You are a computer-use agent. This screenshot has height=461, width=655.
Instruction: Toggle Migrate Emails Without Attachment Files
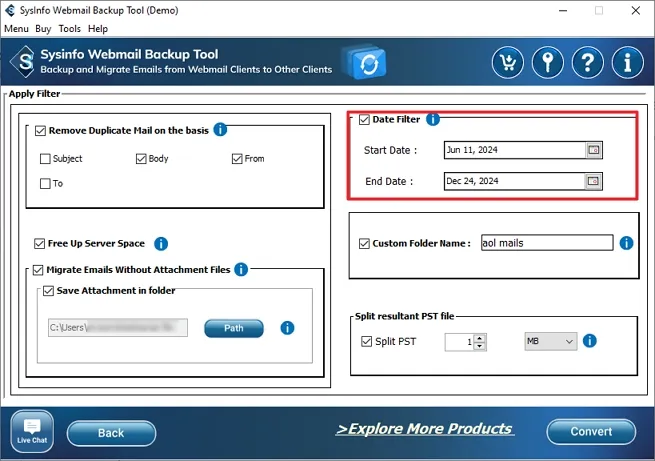click(x=38, y=270)
